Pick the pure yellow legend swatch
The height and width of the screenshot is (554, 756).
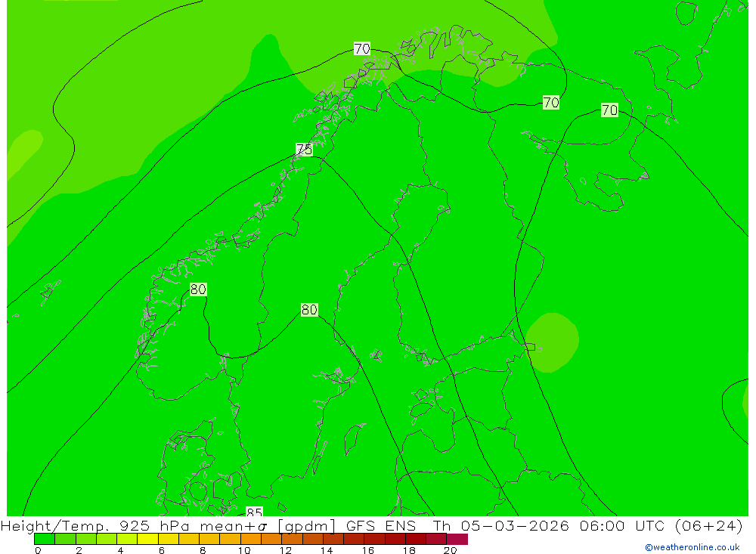(147, 539)
